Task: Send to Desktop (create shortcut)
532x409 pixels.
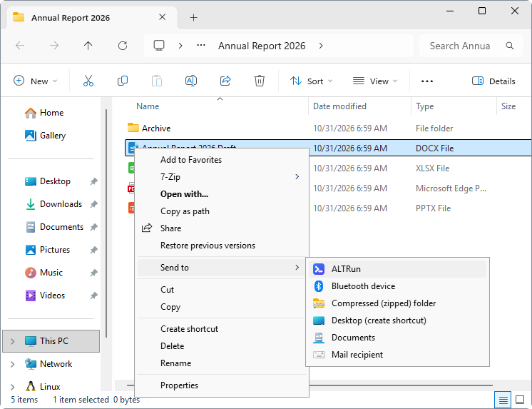Action: (397, 320)
